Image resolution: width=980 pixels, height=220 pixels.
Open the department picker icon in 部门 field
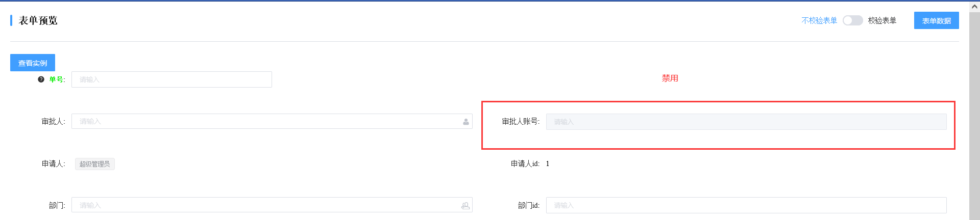[465, 205]
